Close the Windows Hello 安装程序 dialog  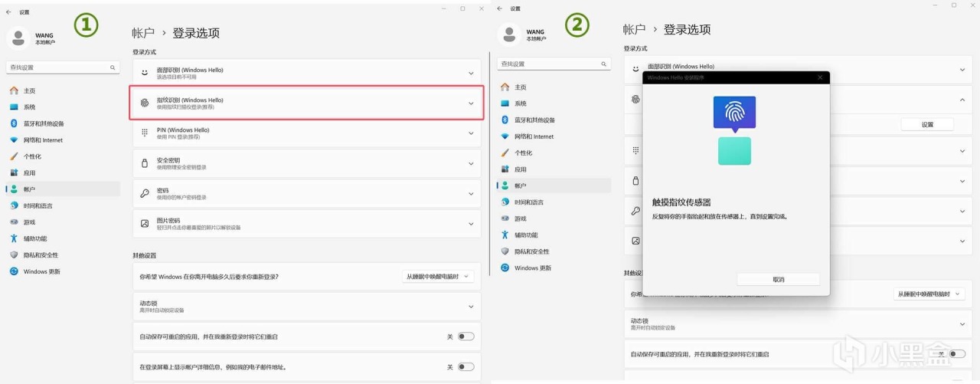[820, 77]
